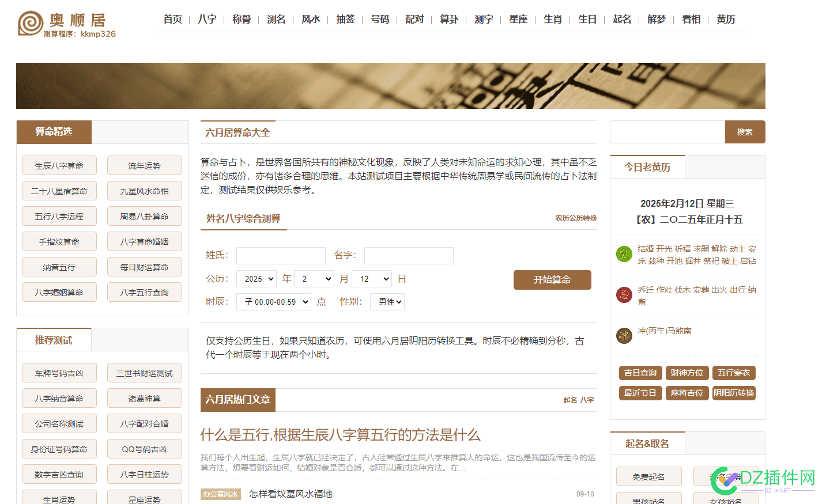Click the 最近节日 button

point(640,393)
